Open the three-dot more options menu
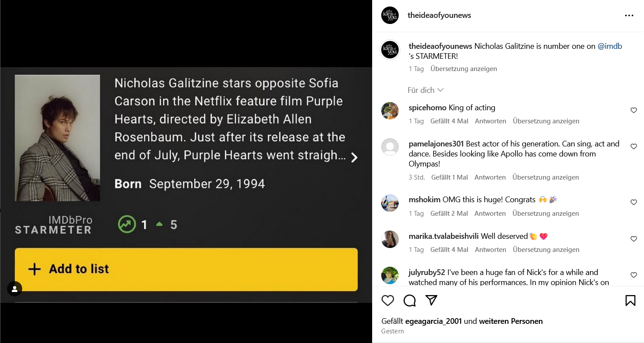This screenshot has width=644, height=343. pyautogui.click(x=629, y=16)
